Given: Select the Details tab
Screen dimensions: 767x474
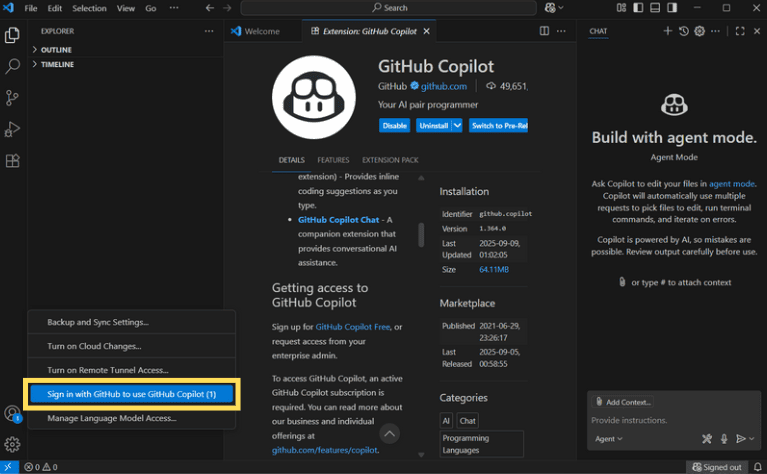Looking at the screenshot, I should 292,160.
